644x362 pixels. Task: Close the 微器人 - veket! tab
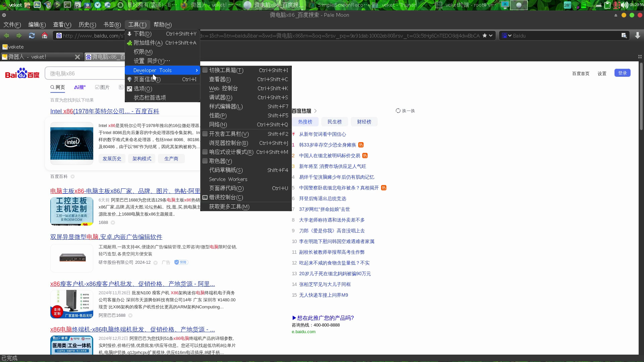tap(77, 57)
